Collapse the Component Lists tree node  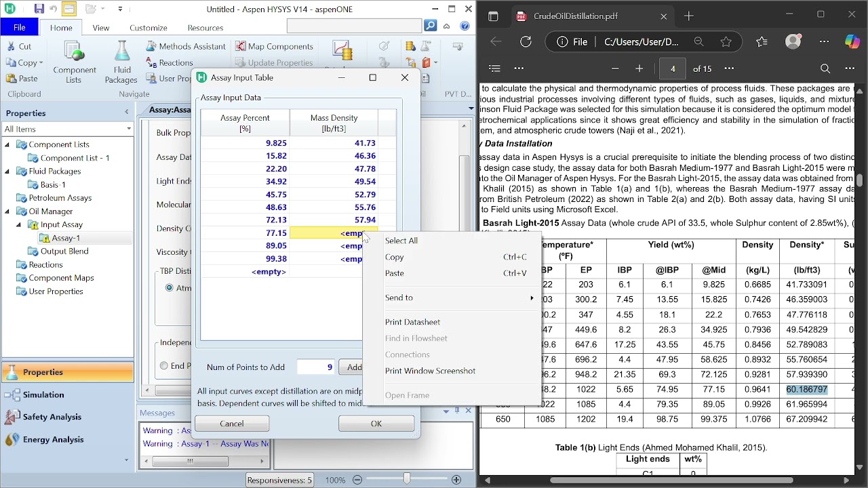pos(7,144)
